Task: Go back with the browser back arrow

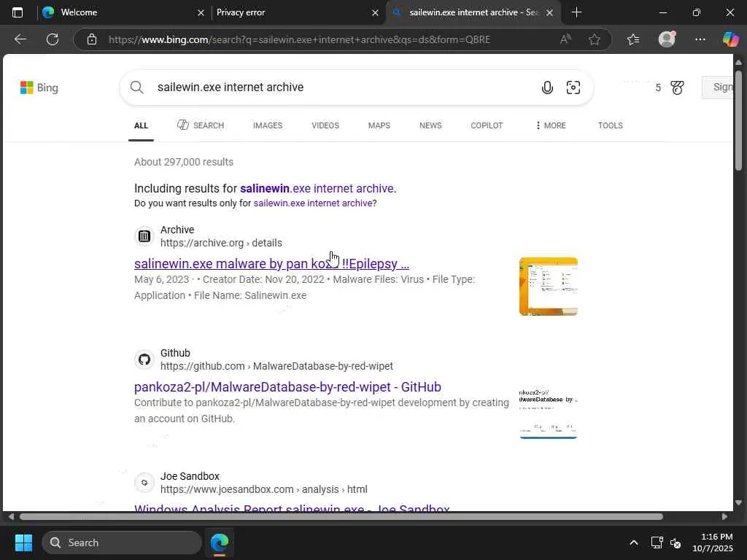Action: click(20, 39)
